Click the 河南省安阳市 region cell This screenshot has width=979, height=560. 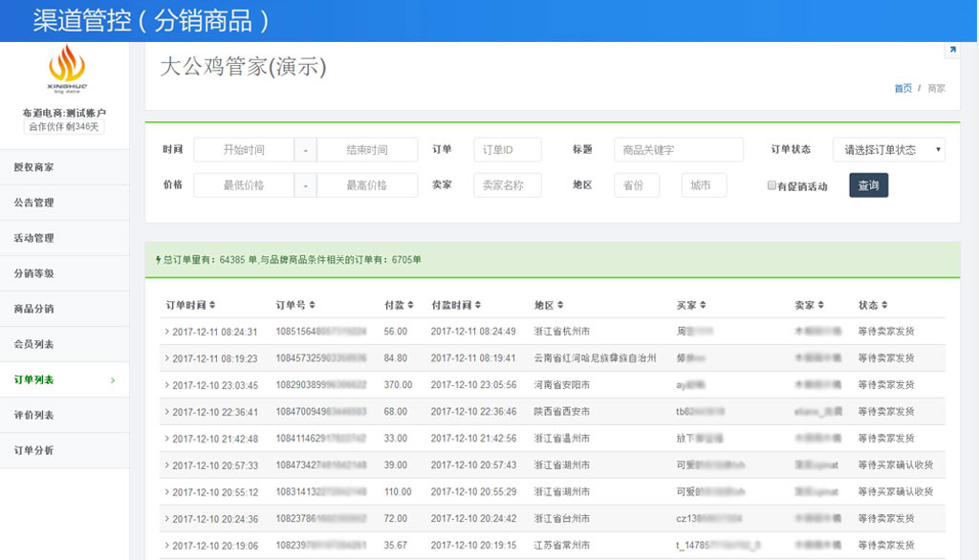561,385
